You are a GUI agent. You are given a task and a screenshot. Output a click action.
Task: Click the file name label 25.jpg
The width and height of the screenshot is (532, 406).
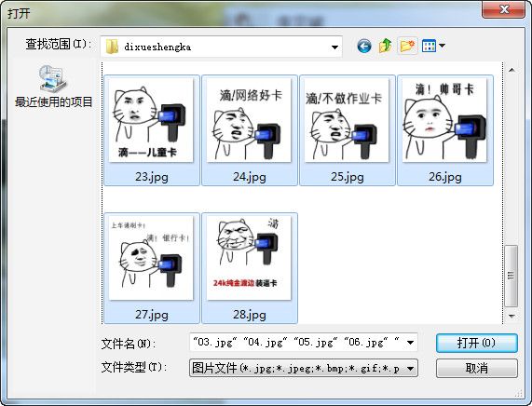point(348,177)
